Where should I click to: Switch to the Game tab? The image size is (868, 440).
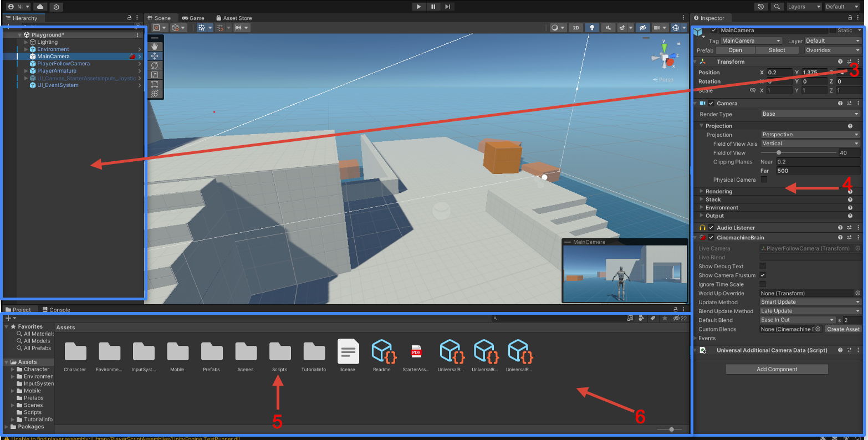coord(193,18)
